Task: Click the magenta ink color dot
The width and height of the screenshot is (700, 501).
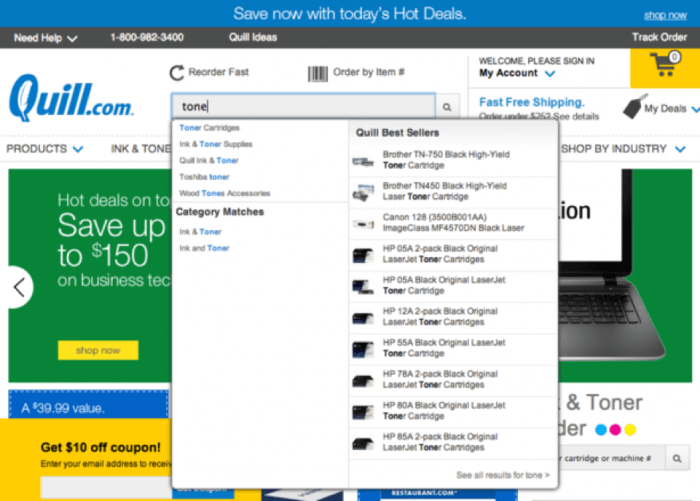Action: coord(616,430)
